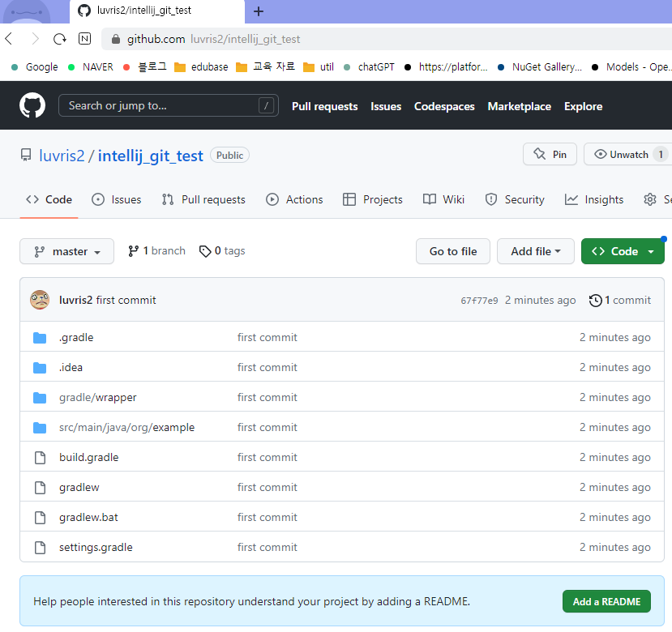Click the browser back arrow

[x=9, y=39]
